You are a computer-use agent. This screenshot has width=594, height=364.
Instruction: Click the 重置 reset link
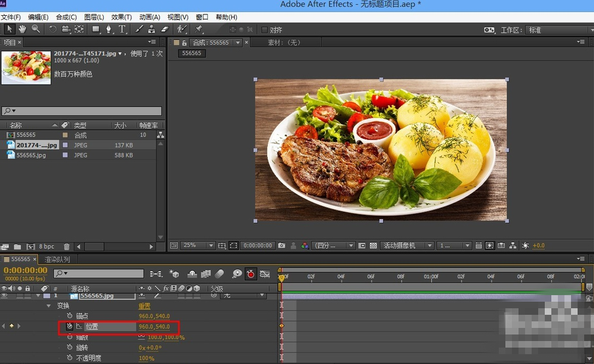tap(144, 306)
